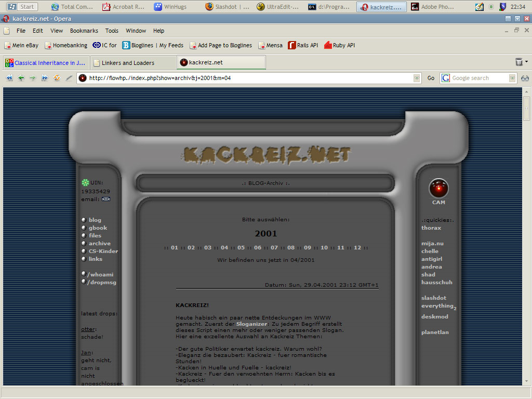532x399 pixels.
Task: Open the CS-Kinder sidebar link
Action: coord(103,251)
